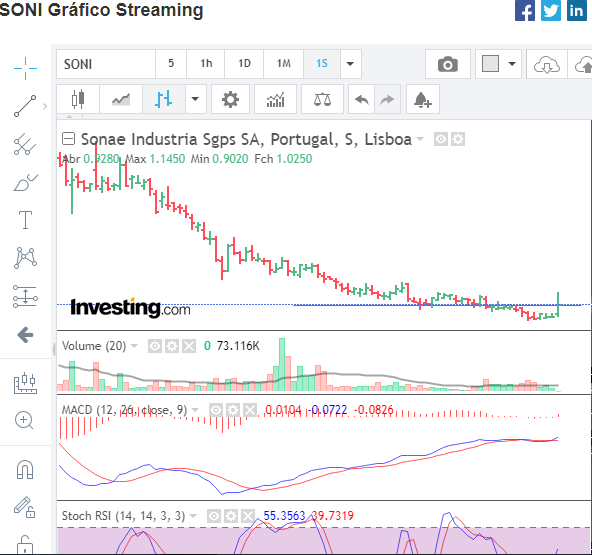Click the Sonae Industria Sgps SA title
Viewport: 592px width, 555px height.
point(170,140)
